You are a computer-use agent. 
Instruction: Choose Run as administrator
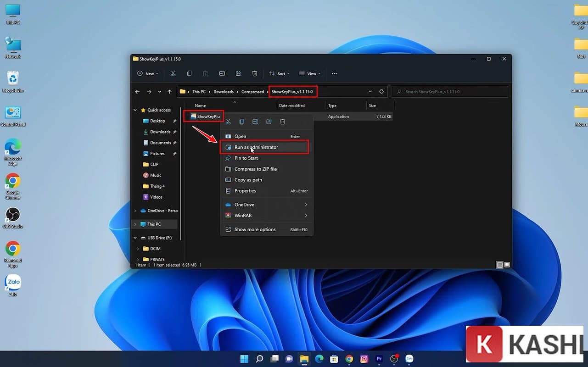[267, 147]
